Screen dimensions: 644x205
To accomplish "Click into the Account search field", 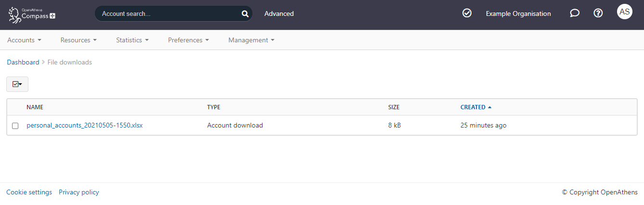I will pos(169,14).
